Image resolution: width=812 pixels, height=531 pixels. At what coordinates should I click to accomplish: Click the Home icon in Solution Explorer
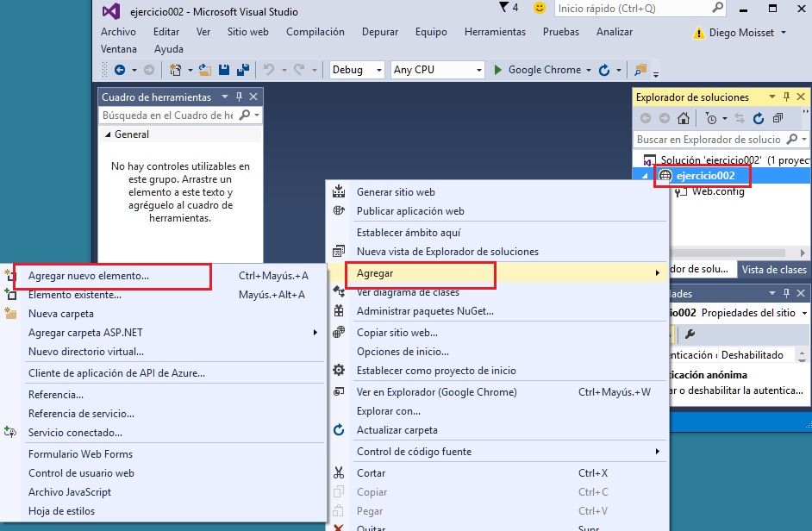tap(684, 119)
